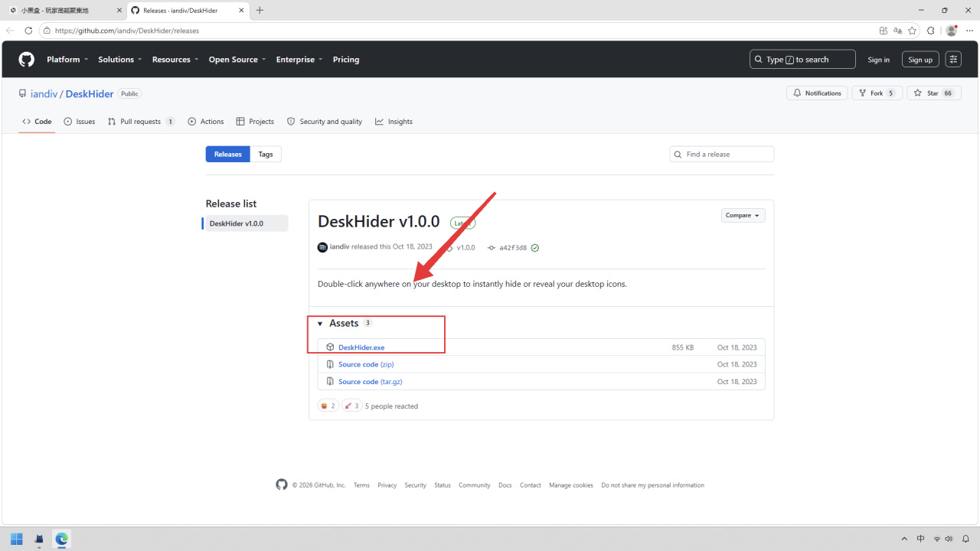This screenshot has width=980, height=551.
Task: Click the Sign up button
Action: [x=920, y=60]
